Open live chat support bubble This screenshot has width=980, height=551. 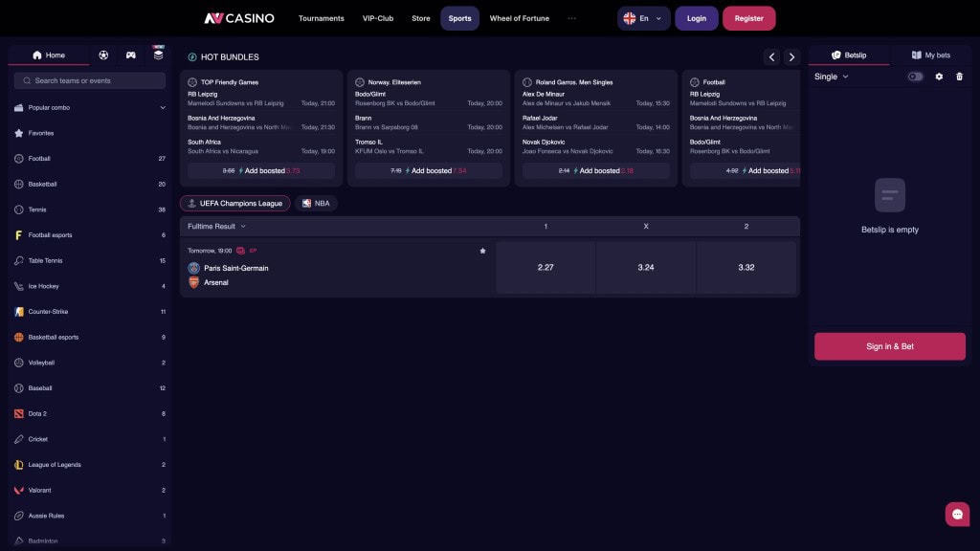pyautogui.click(x=957, y=514)
